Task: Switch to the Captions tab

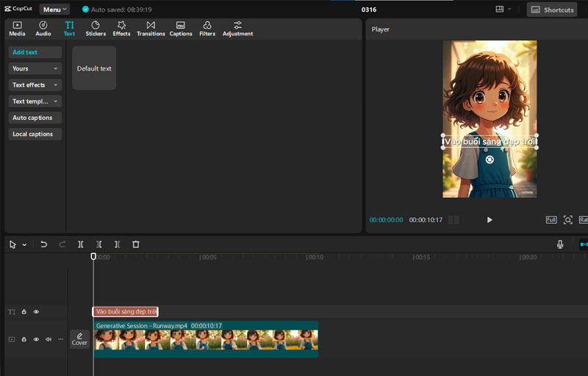Action: tap(181, 29)
